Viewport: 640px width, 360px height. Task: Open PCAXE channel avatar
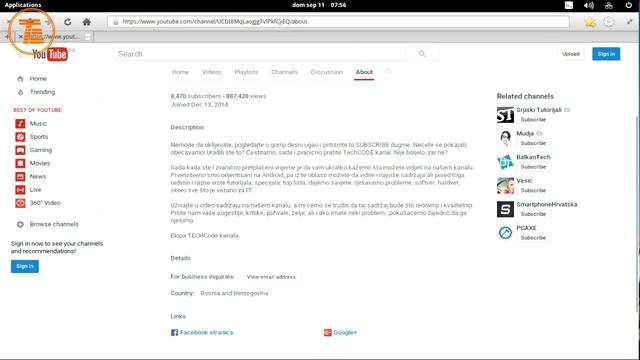click(x=505, y=233)
